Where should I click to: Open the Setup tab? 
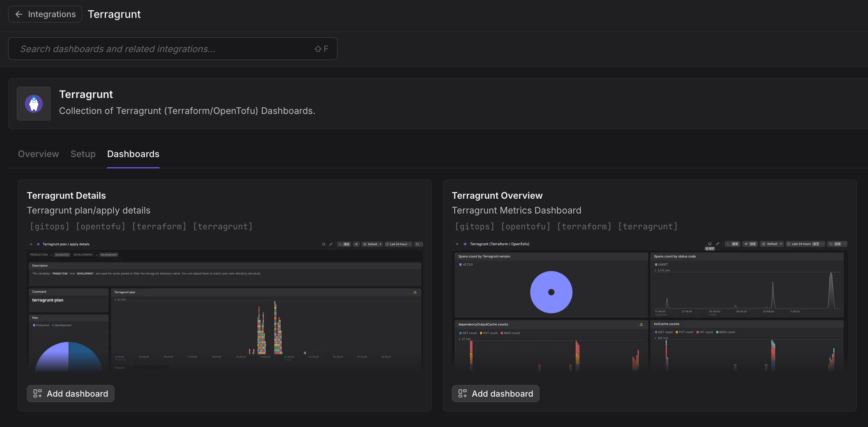83,154
